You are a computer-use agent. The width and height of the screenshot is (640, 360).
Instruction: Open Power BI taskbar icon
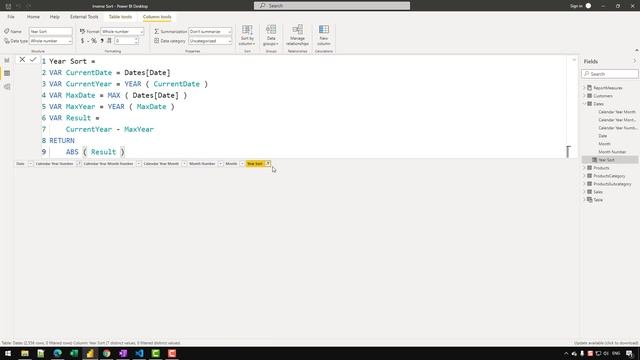pyautogui.click(x=90, y=353)
